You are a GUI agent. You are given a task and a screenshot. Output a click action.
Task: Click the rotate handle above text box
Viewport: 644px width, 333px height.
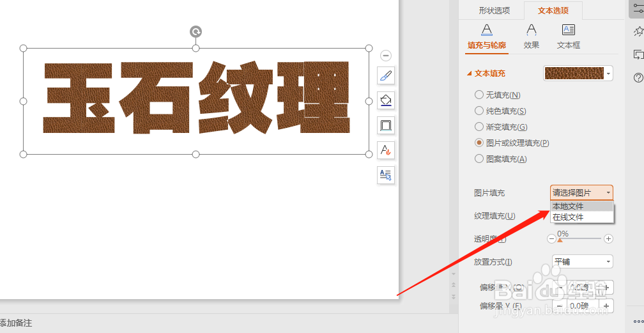(196, 32)
